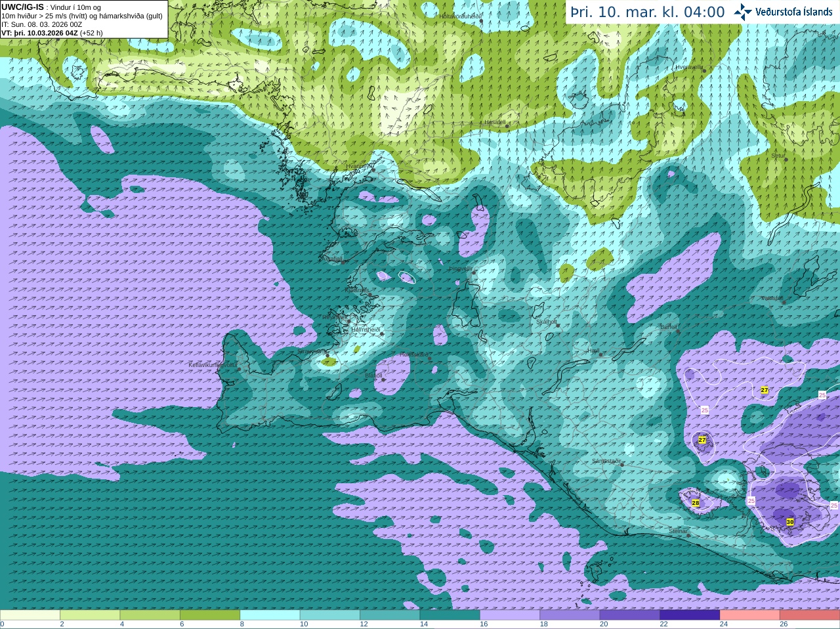Select the 18–20 m/s purple legend swatch
This screenshot has width=840, height=629.
click(x=570, y=615)
